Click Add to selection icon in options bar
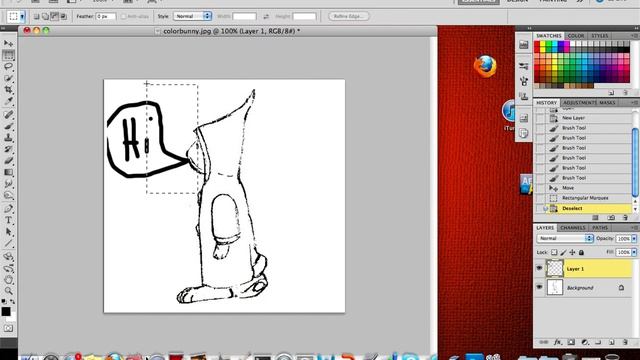 click(45, 16)
